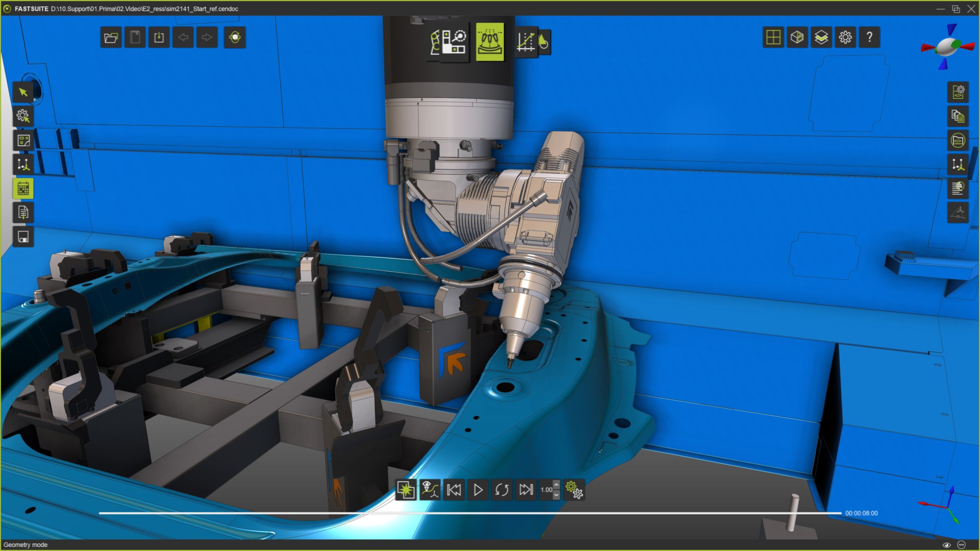Toggle collision detection in playback bar
Viewport: 980px width, 551px height.
405,489
